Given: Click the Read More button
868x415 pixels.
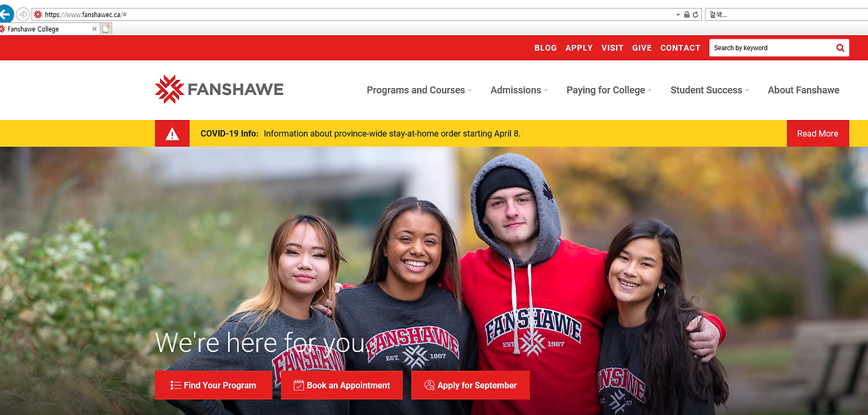Looking at the screenshot, I should (818, 134).
